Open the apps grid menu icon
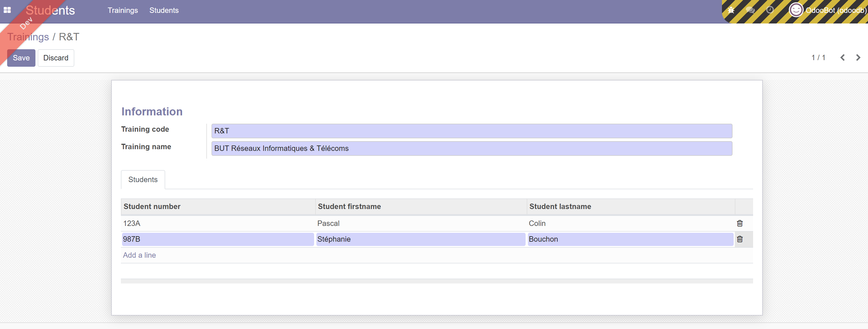868x329 pixels. 7,10
